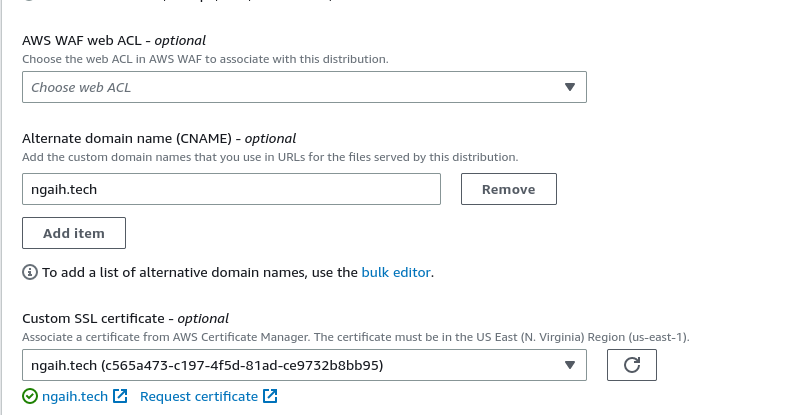Image resolution: width=802 pixels, height=415 pixels.
Task: Click the AWS WAF web ACL label
Action: click(x=114, y=40)
